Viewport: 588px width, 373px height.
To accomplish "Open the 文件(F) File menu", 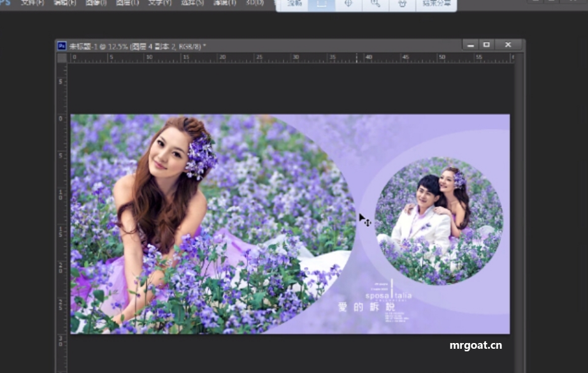I will pos(32,3).
